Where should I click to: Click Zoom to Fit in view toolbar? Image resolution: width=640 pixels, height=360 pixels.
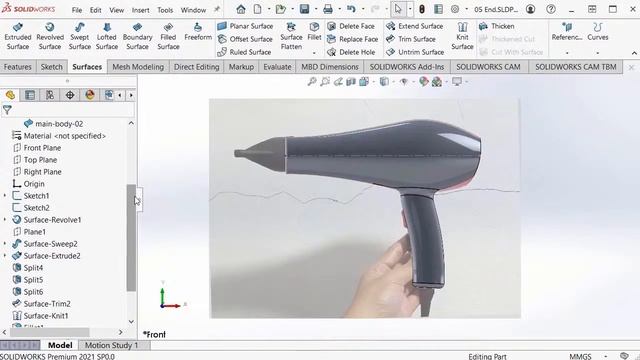312,82
